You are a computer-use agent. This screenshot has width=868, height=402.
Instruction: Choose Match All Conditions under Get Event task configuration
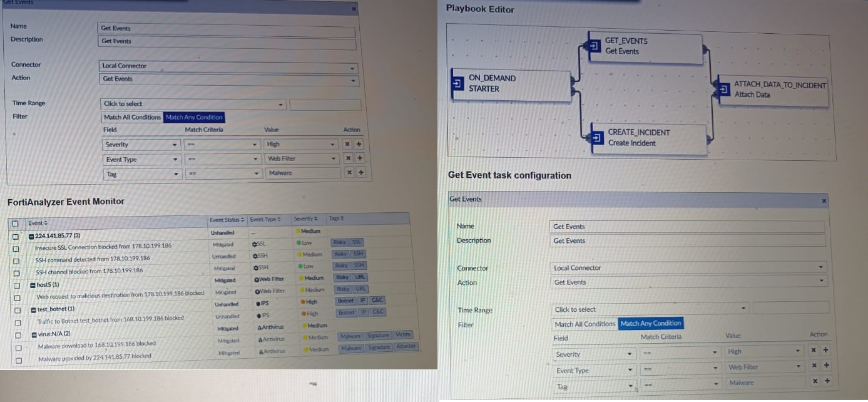[585, 324]
